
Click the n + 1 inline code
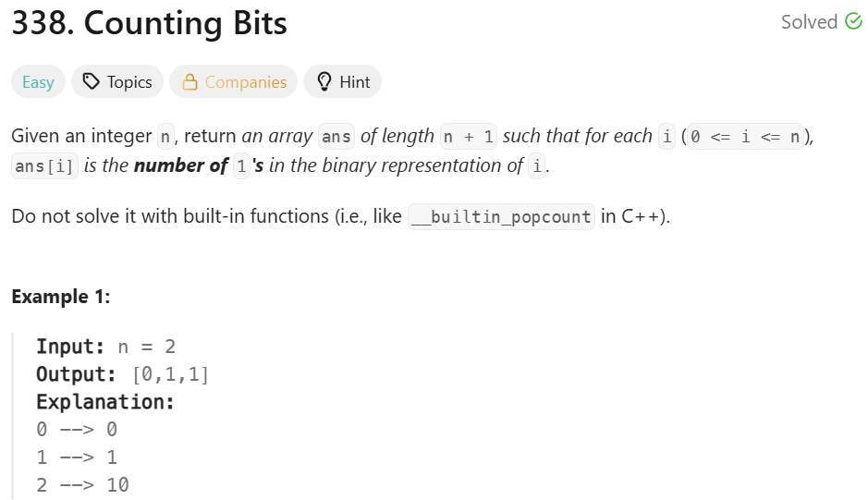pos(469,136)
